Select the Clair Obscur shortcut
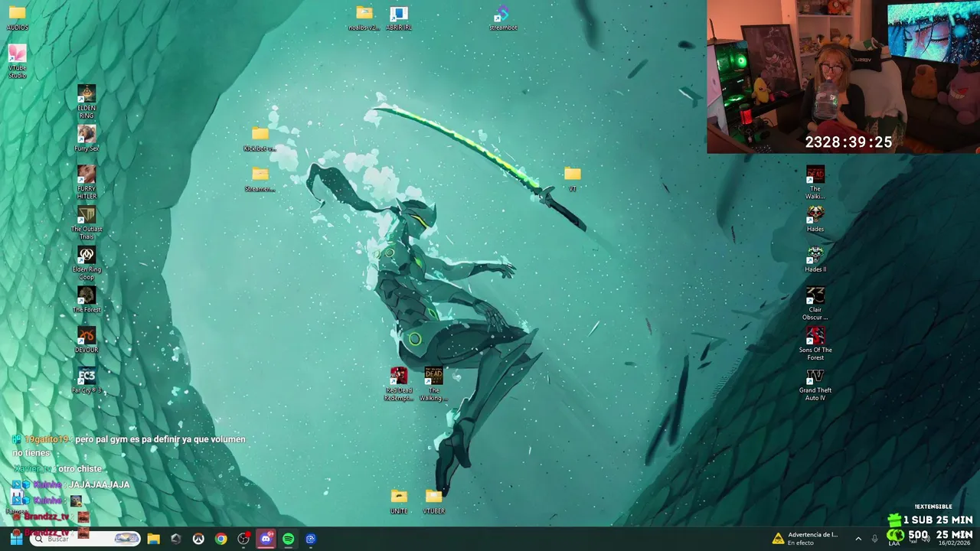980x551 pixels. 815,303
